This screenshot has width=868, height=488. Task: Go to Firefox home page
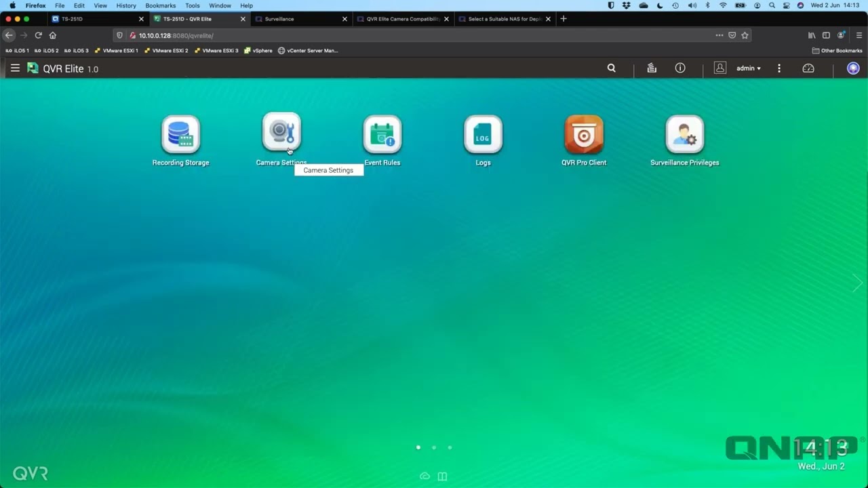[x=53, y=35]
